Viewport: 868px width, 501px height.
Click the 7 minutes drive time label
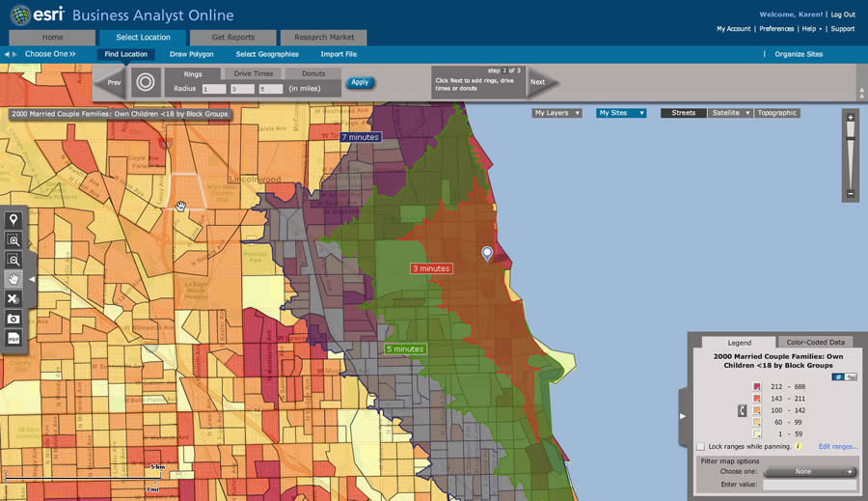pos(361,137)
